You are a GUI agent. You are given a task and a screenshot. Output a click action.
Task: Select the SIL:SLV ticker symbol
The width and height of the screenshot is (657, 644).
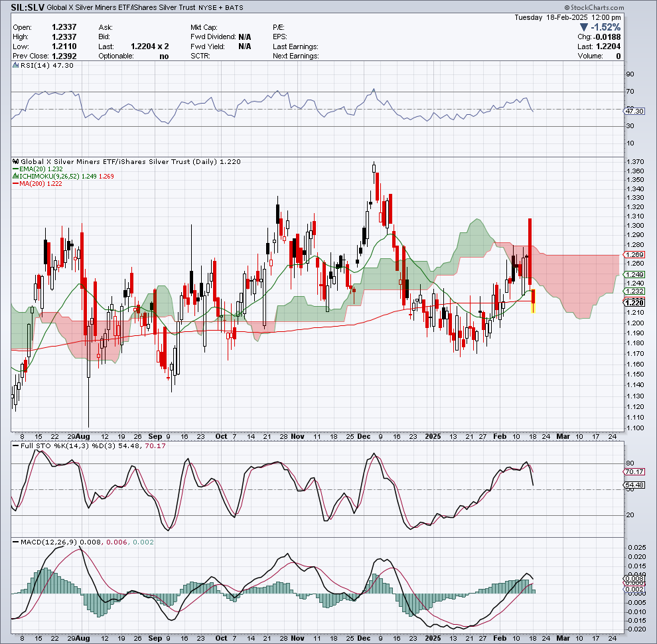pos(28,7)
